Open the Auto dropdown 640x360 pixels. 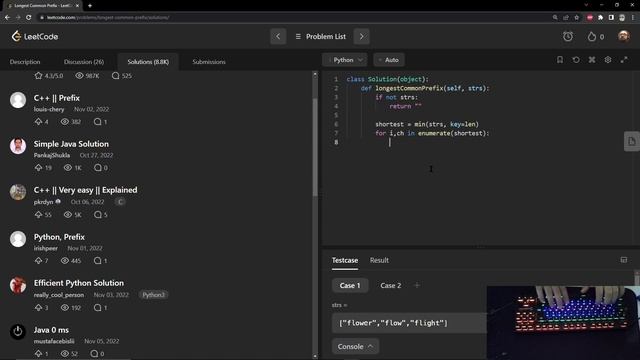click(389, 60)
